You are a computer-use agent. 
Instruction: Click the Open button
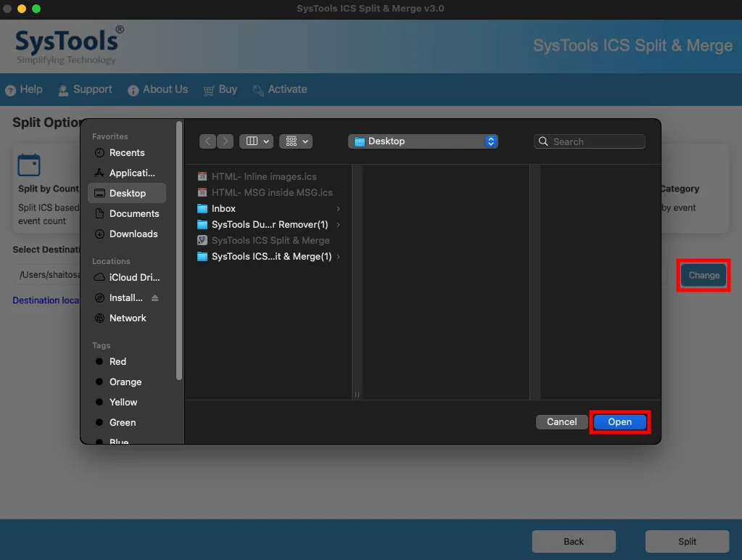pyautogui.click(x=620, y=421)
